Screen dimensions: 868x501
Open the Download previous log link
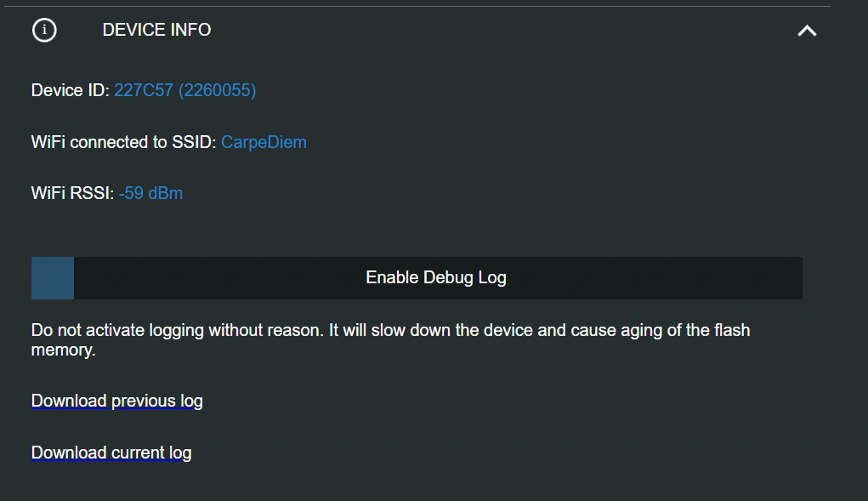pos(116,401)
